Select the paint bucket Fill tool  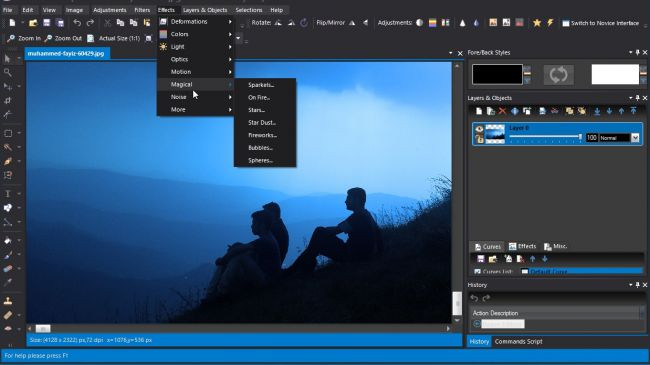(x=7, y=241)
